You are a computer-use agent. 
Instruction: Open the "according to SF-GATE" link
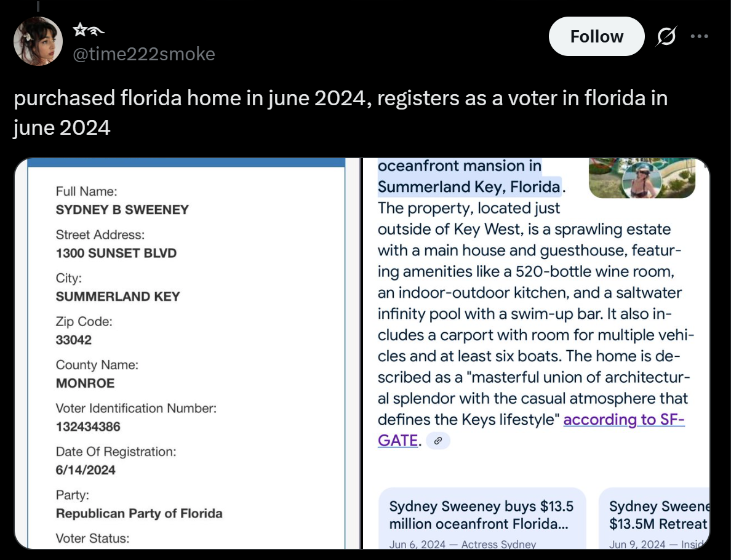tap(623, 420)
